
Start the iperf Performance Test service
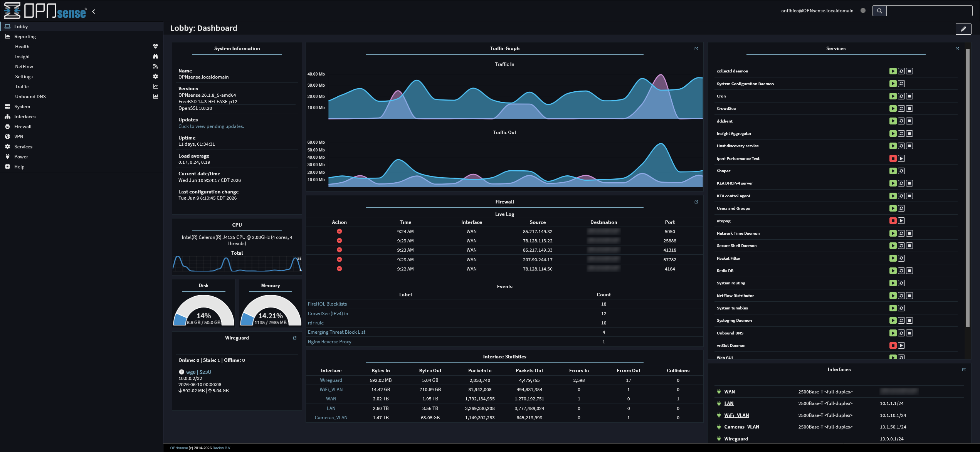pyautogui.click(x=901, y=158)
